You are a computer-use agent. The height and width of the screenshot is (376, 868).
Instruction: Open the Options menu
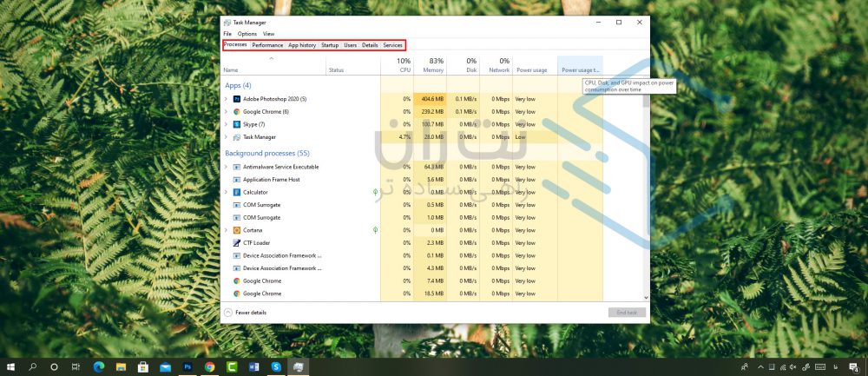click(x=247, y=34)
